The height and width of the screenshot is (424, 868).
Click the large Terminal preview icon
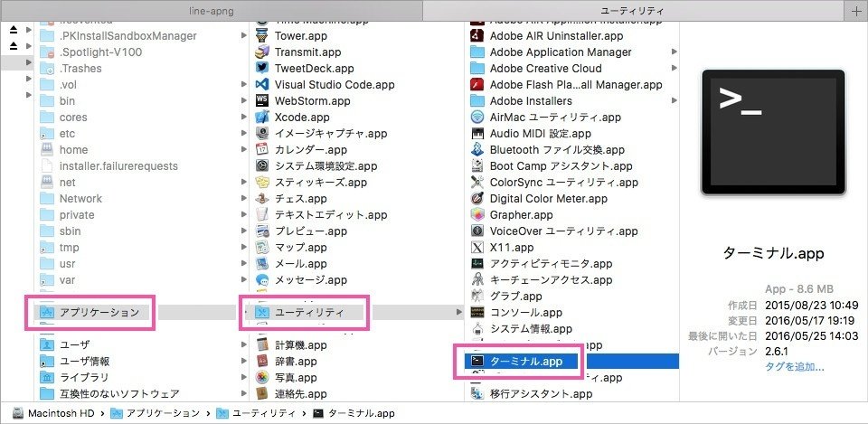click(x=773, y=132)
